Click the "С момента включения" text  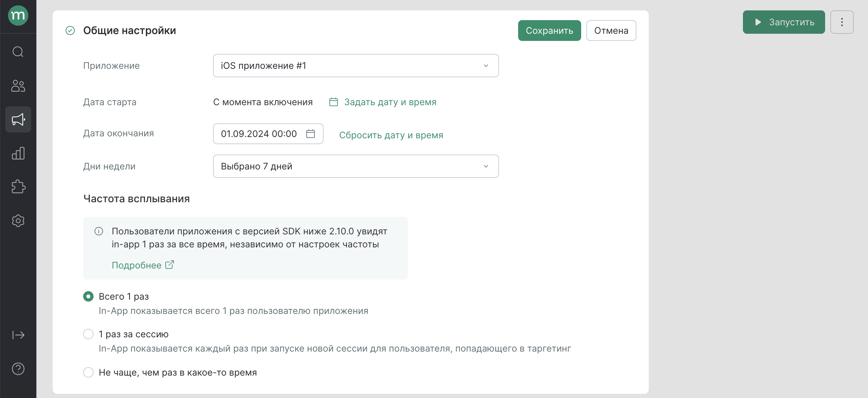(263, 102)
